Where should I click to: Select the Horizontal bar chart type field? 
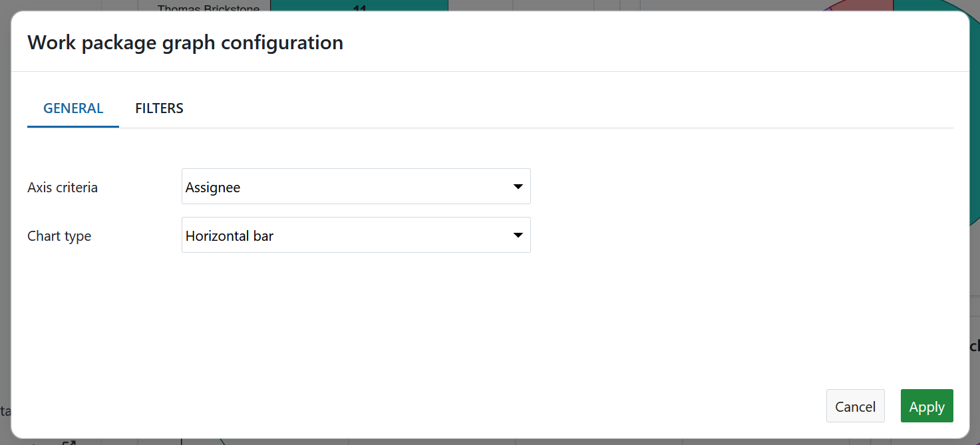pos(299,235)
